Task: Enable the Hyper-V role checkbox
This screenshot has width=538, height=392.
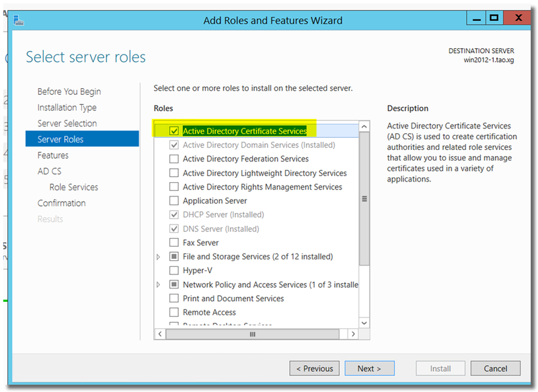Action: (174, 270)
